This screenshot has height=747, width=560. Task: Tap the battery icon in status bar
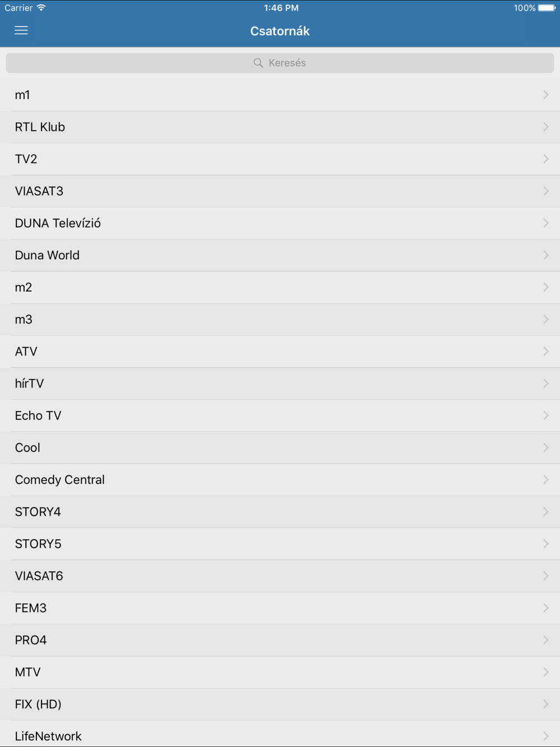click(x=547, y=8)
